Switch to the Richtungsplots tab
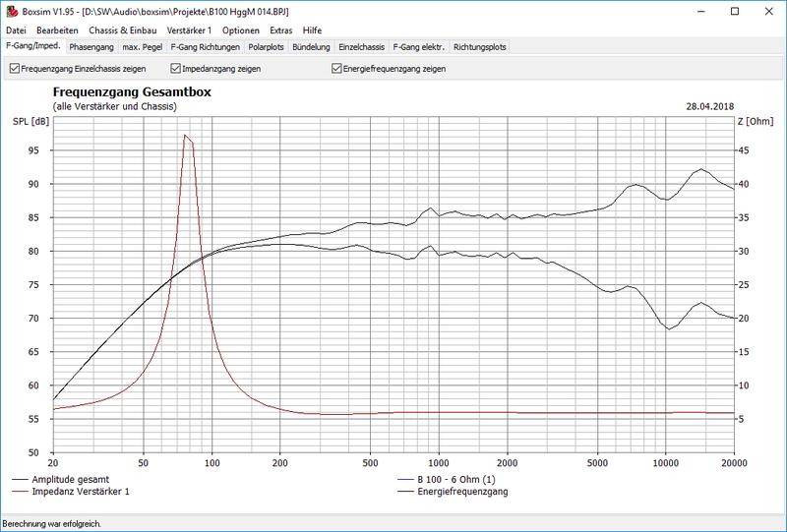Viewport: 787px width, 532px height. coord(480,46)
